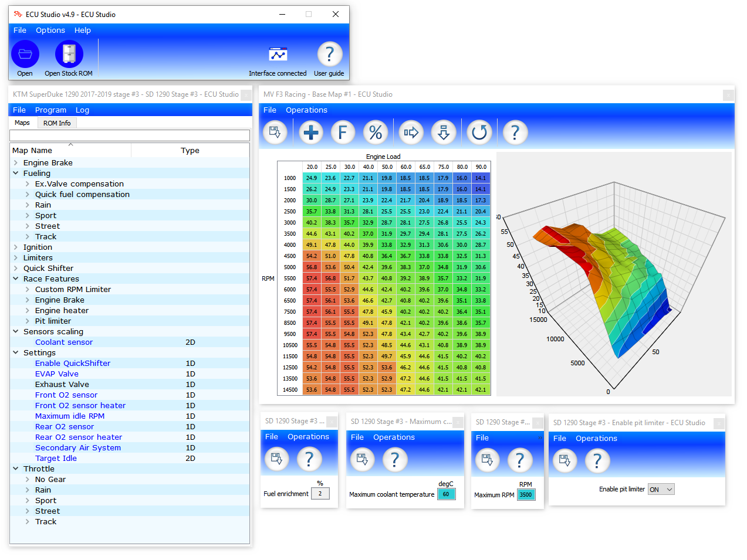Click the save icon in Base Map window
Image resolution: width=747 pixels, height=560 pixels.
click(x=275, y=133)
